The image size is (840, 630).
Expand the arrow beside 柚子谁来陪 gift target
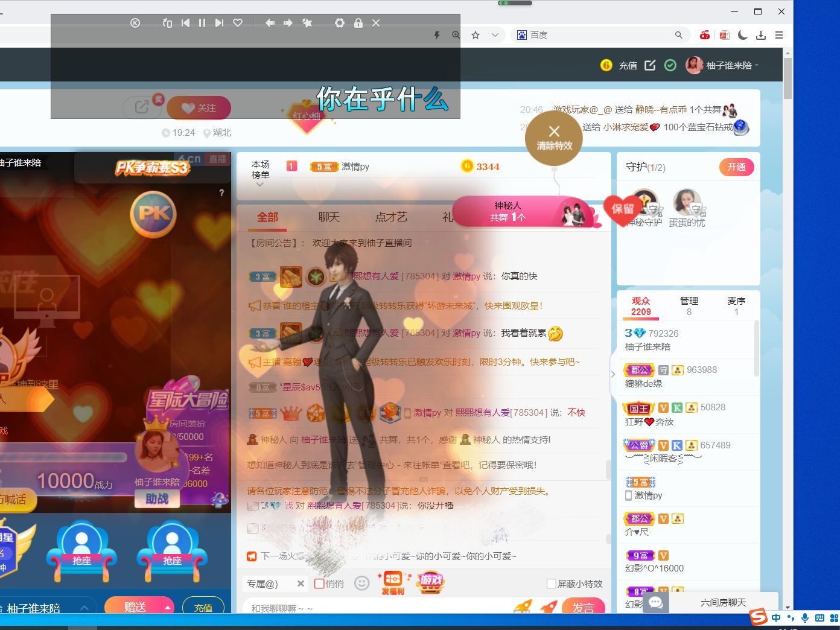(x=84, y=608)
